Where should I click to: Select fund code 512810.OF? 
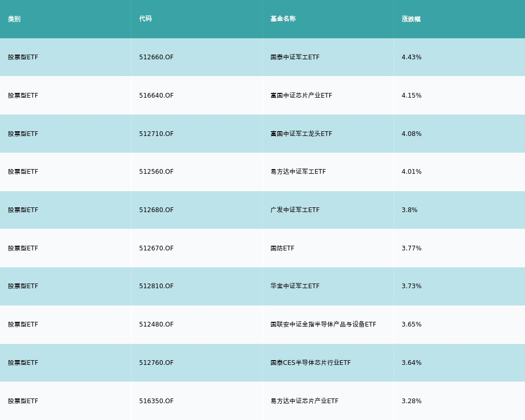[156, 286]
